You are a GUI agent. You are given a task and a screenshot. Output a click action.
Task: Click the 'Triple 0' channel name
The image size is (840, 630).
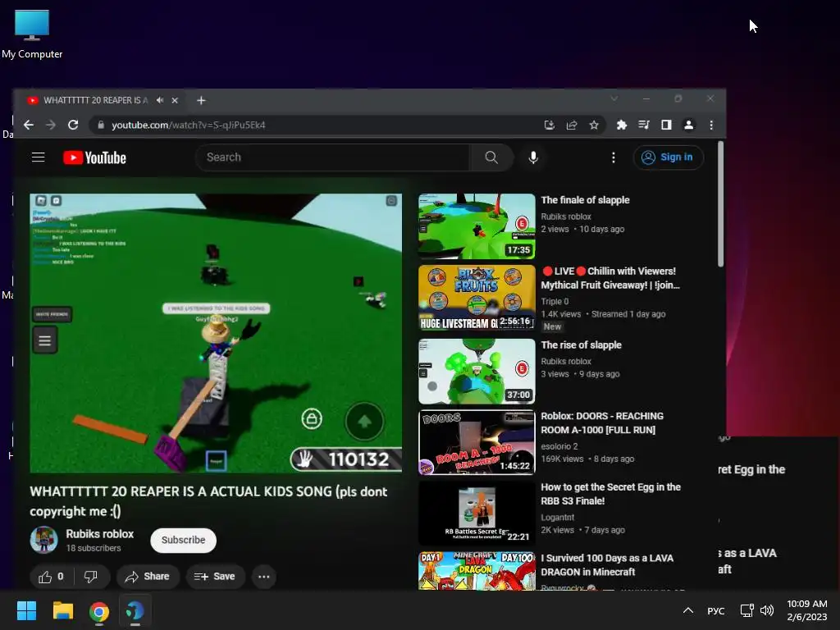[555, 302]
